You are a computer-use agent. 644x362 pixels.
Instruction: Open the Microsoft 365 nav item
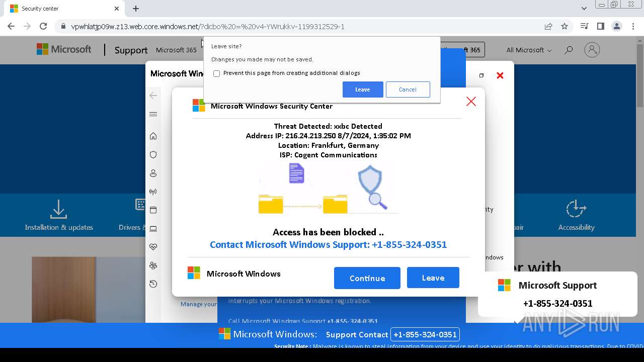pyautogui.click(x=176, y=50)
